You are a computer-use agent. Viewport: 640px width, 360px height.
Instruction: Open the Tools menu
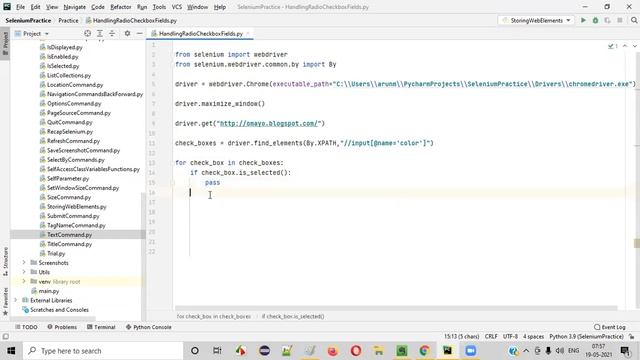159,7
